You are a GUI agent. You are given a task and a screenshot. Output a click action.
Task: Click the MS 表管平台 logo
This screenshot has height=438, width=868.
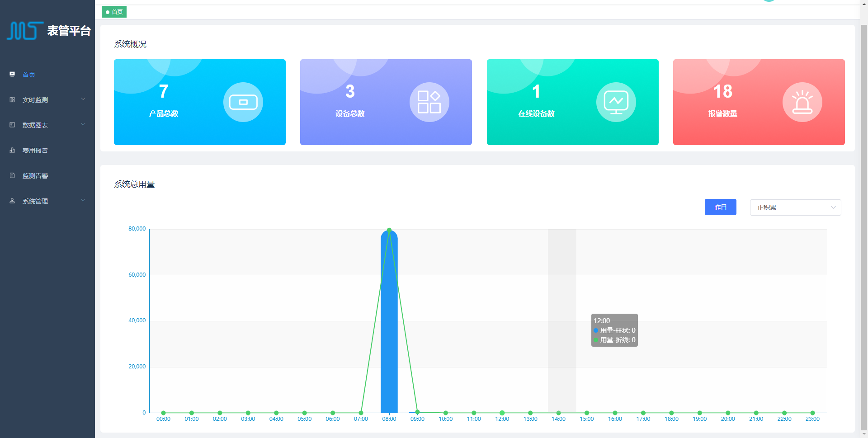pos(48,31)
